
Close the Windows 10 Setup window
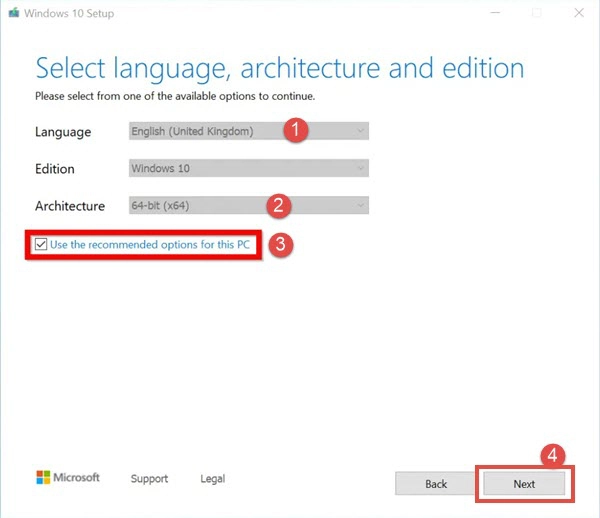[x=579, y=13]
